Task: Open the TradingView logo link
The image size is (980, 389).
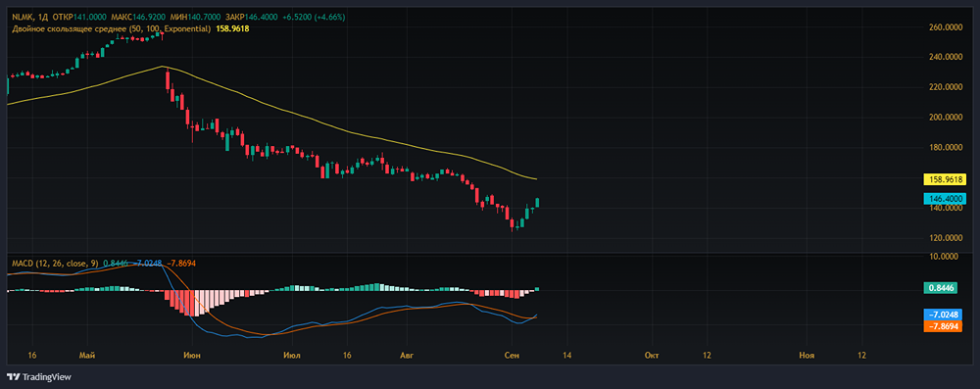Action: coord(39,377)
